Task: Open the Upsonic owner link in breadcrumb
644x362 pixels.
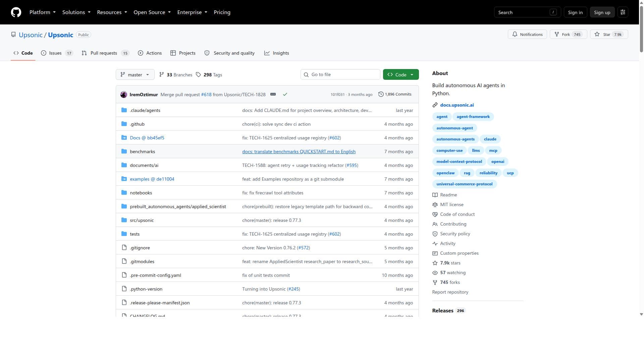Action: 31,35
